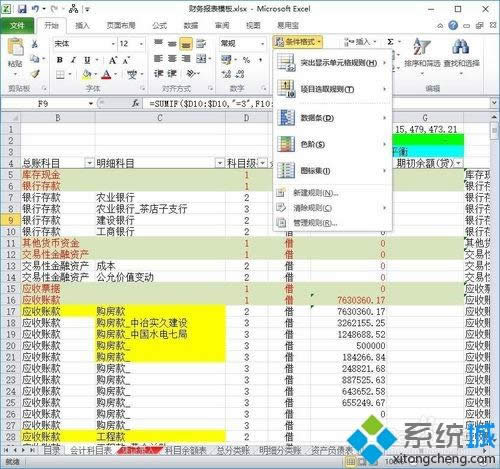500x469 pixels.
Task: Toggle Align Text Left
Action: pos(158,59)
